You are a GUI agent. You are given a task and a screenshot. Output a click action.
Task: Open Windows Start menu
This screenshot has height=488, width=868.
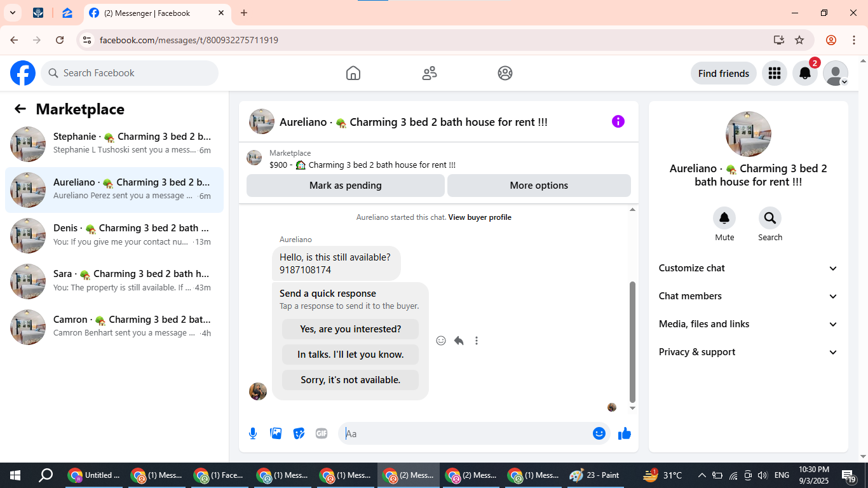15,475
